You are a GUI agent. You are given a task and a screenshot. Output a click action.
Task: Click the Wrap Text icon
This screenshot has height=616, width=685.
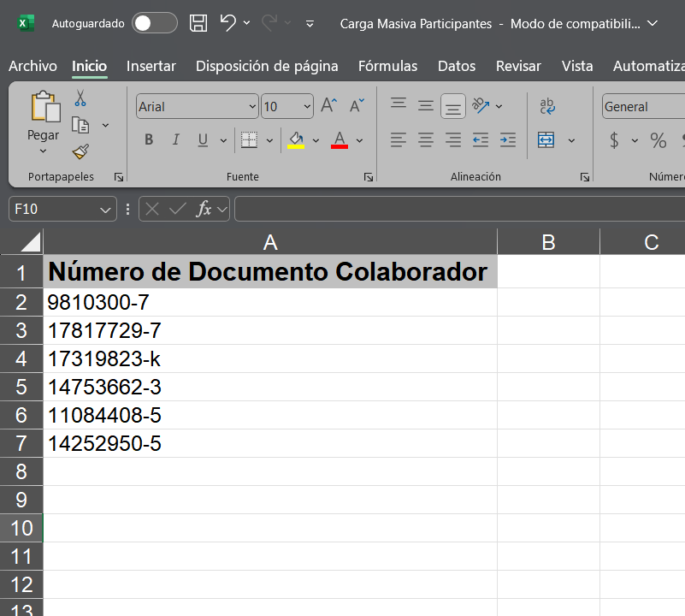tap(547, 106)
